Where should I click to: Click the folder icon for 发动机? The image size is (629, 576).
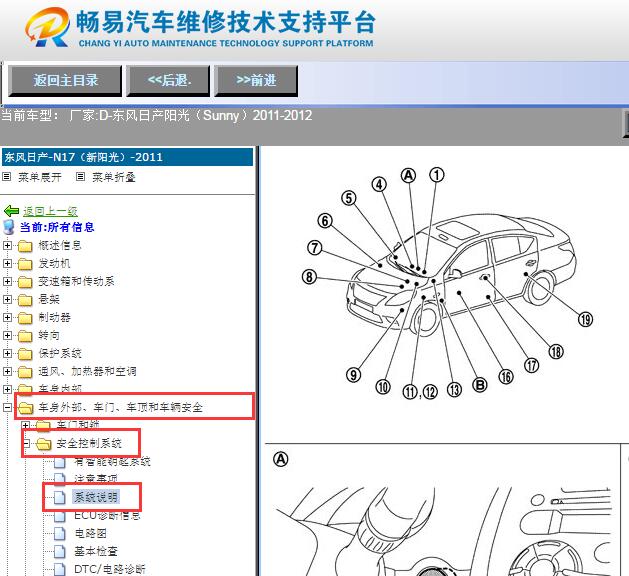(25, 264)
